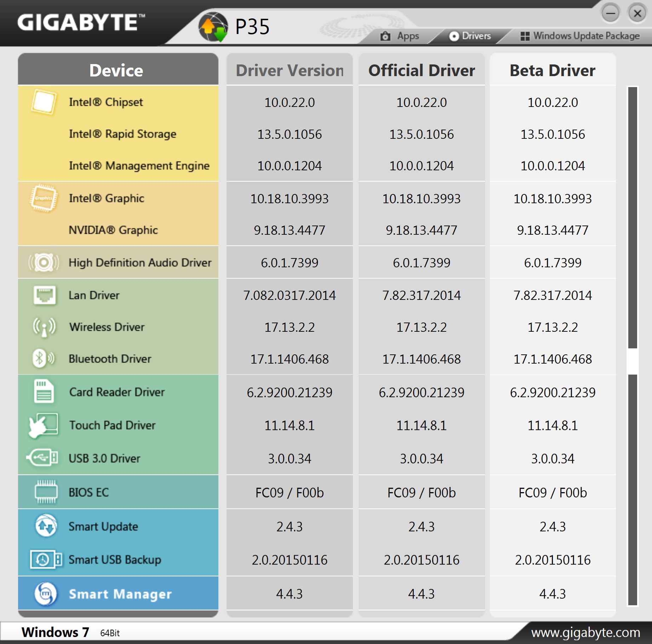The image size is (652, 644).
Task: Minimize the Smart Update window
Action: tap(611, 13)
